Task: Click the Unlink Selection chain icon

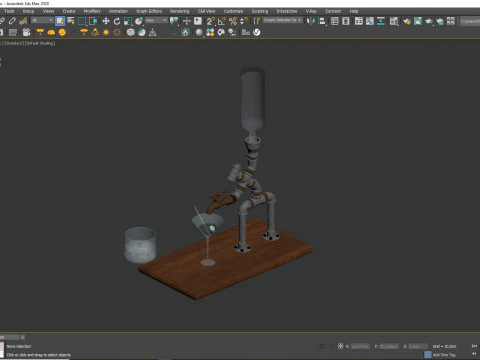Action: click(x=12, y=21)
